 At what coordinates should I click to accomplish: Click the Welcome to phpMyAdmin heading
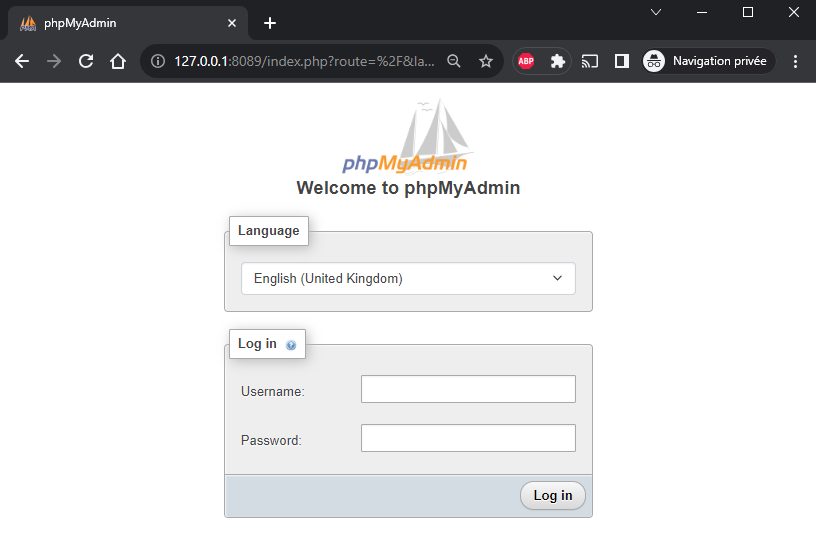click(x=409, y=188)
